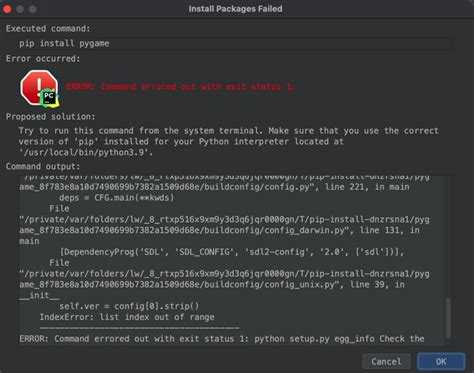Click the bottom 'python setup.py egg_info' error line
This screenshot has width=474, height=373.
(x=222, y=339)
